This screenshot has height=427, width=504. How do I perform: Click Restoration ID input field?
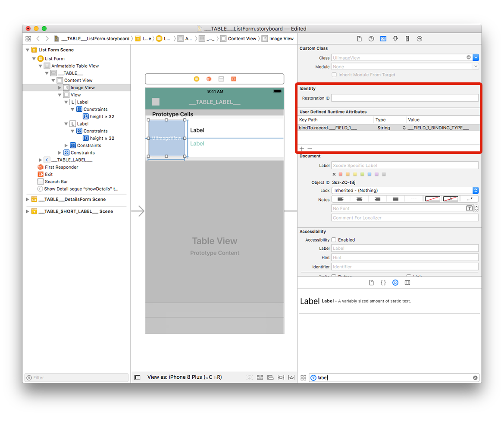click(405, 98)
